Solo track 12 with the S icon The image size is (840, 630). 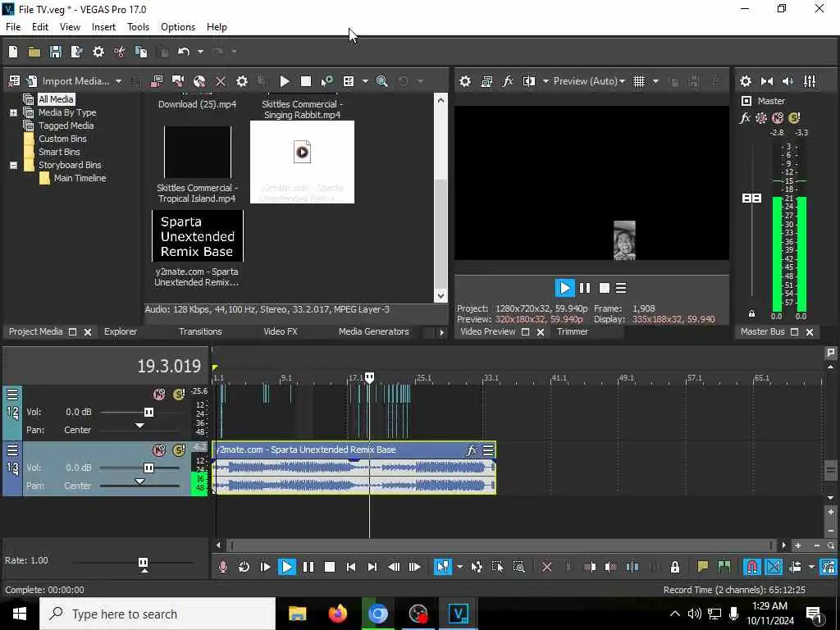pyautogui.click(x=178, y=395)
